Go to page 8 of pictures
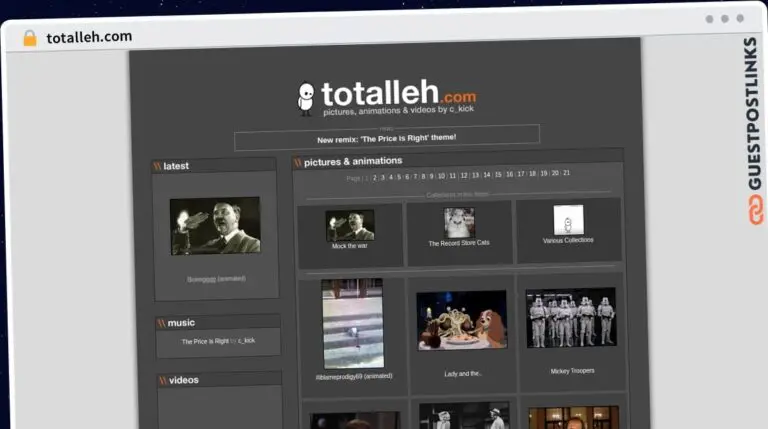The height and width of the screenshot is (429, 768). [x=423, y=176]
